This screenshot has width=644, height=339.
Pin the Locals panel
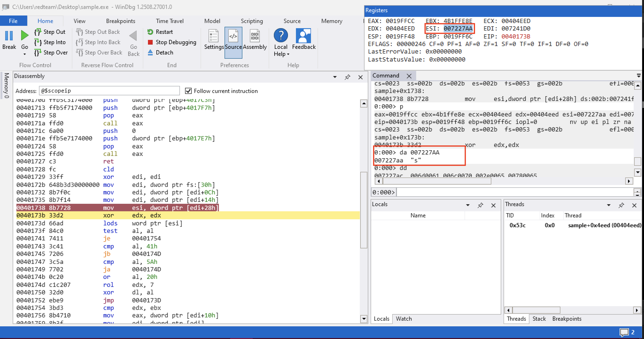tap(480, 205)
